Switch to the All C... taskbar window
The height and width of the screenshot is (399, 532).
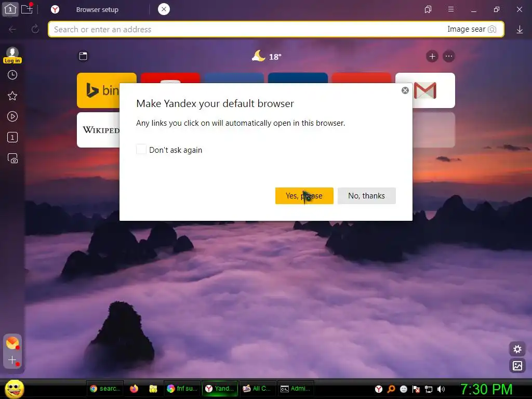point(258,389)
